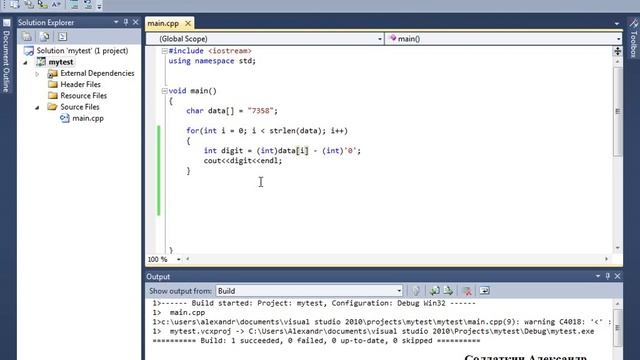Select the External Dependencies folder
This screenshot has width=640, height=360.
[97, 73]
